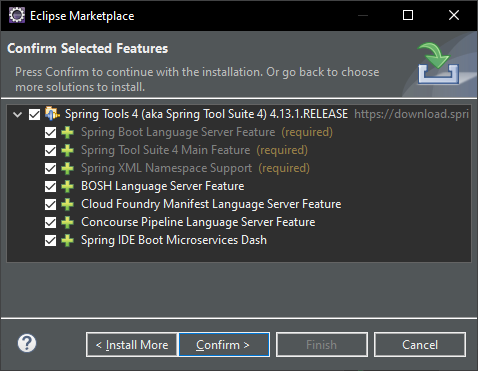Select the Concourse Pipeline Language Server Feature label
Image resolution: width=478 pixels, height=371 pixels.
click(x=198, y=222)
